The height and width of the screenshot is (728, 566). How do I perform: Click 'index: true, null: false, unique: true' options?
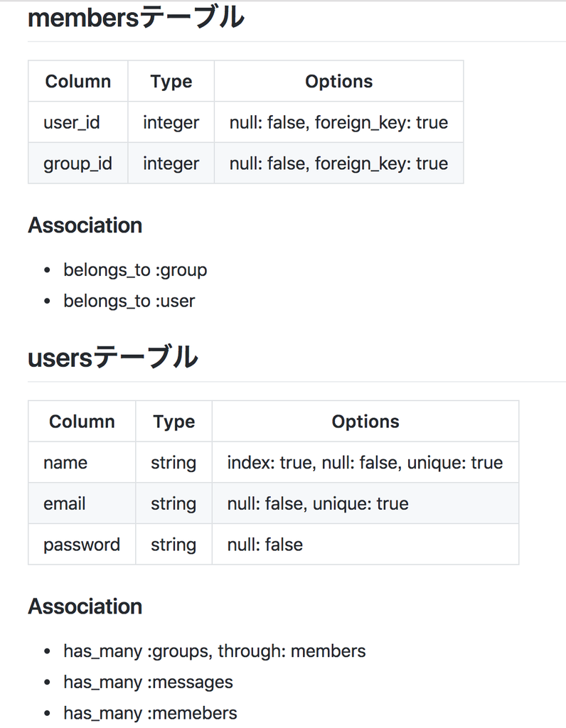pyautogui.click(x=365, y=462)
